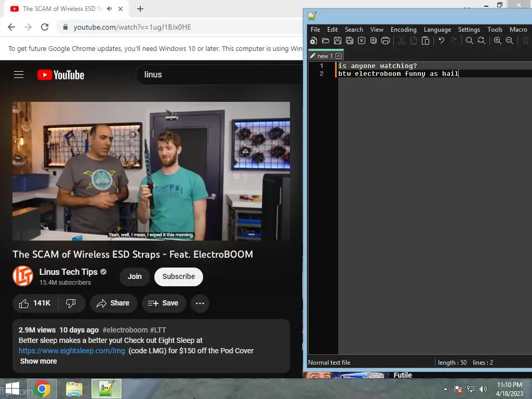
Task: Click the YouTube logo to go home
Action: pyautogui.click(x=61, y=75)
